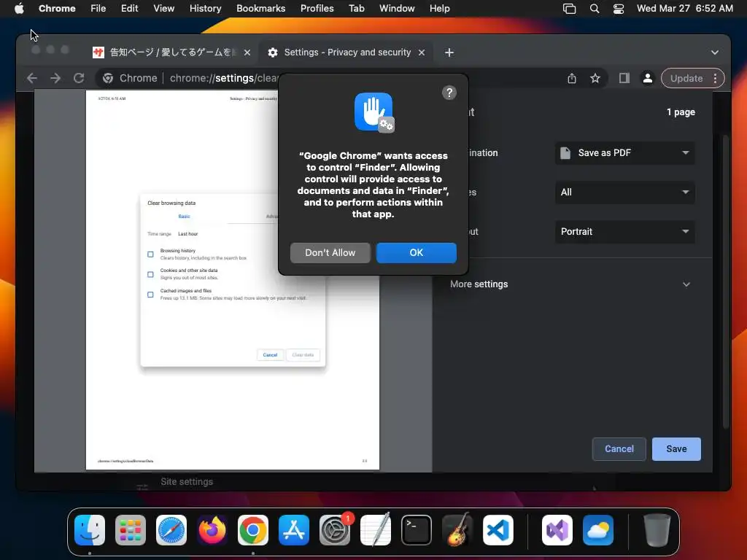Open the Window menu
The width and height of the screenshot is (747, 560).
396,8
